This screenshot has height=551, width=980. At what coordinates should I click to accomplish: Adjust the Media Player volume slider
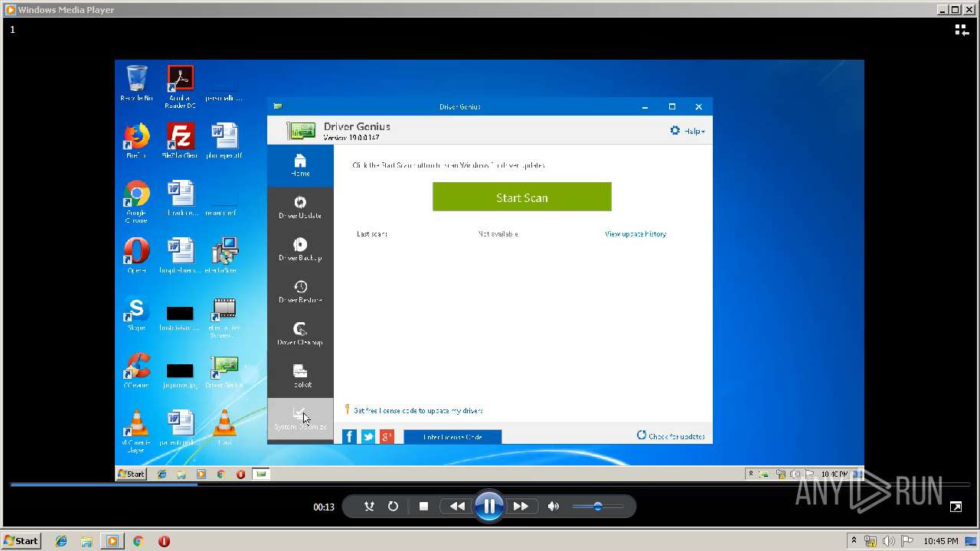[597, 506]
